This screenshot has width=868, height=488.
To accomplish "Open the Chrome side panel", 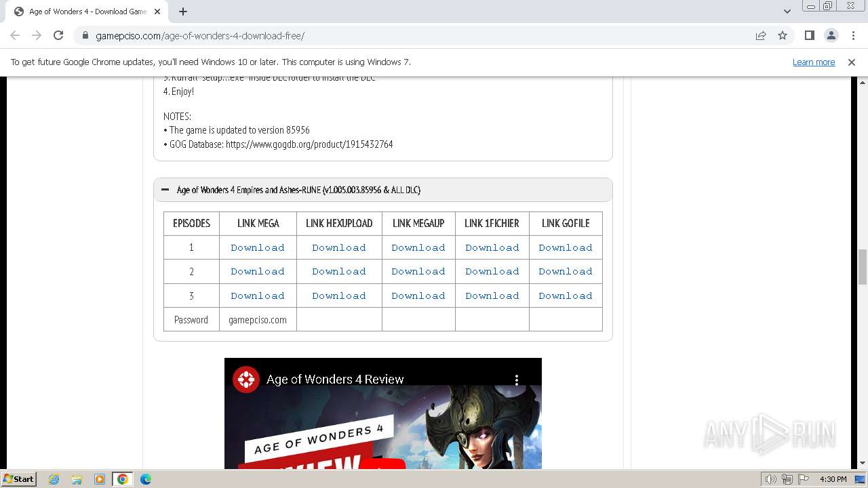I will (x=810, y=35).
